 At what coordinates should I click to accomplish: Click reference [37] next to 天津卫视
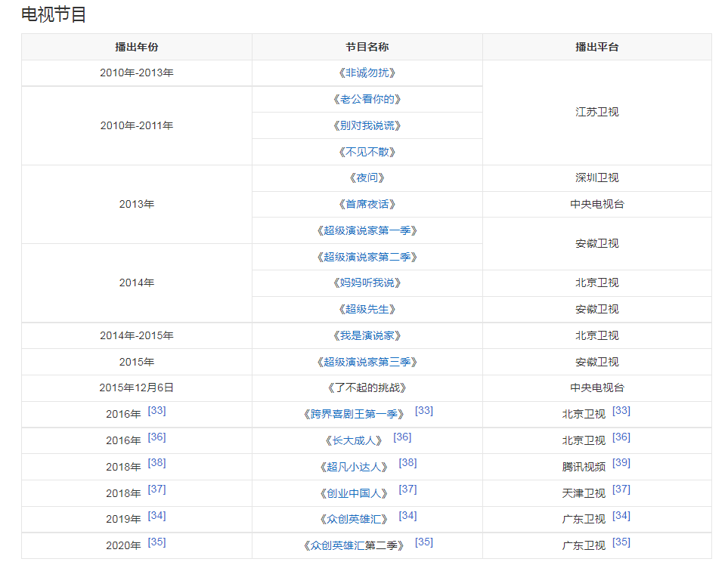(621, 489)
